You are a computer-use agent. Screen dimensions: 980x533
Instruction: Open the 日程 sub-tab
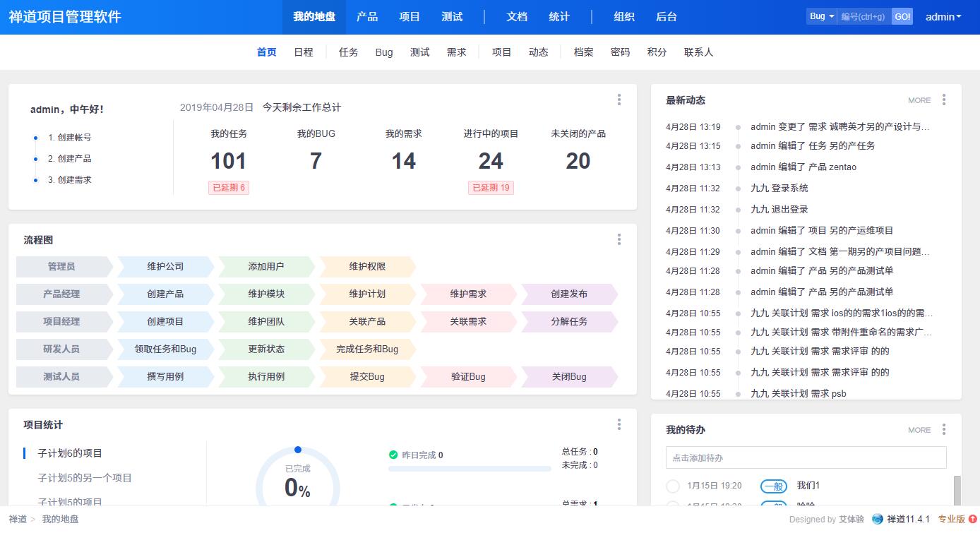click(304, 52)
